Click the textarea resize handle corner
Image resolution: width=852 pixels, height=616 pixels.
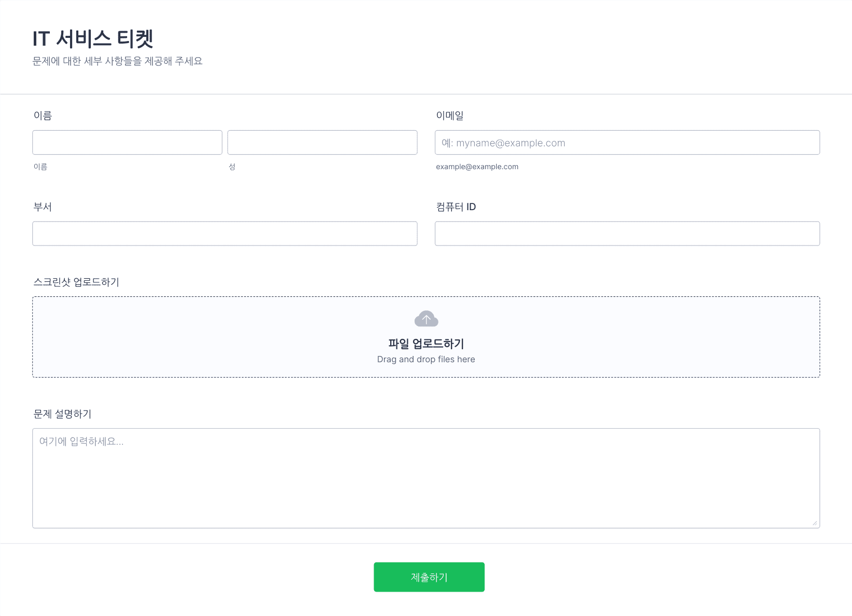[x=815, y=523]
